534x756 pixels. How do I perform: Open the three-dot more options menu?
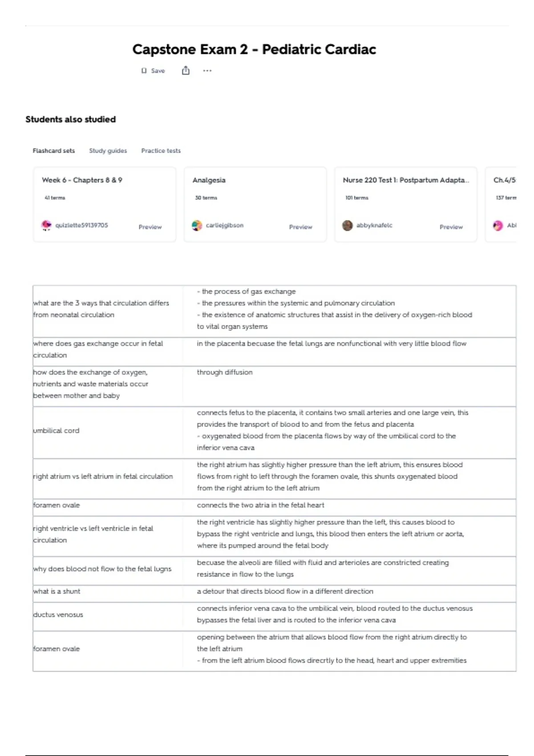[207, 70]
